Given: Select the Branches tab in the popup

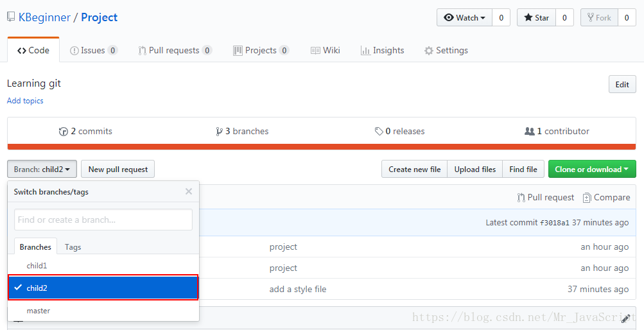Looking at the screenshot, I should click(x=35, y=247).
